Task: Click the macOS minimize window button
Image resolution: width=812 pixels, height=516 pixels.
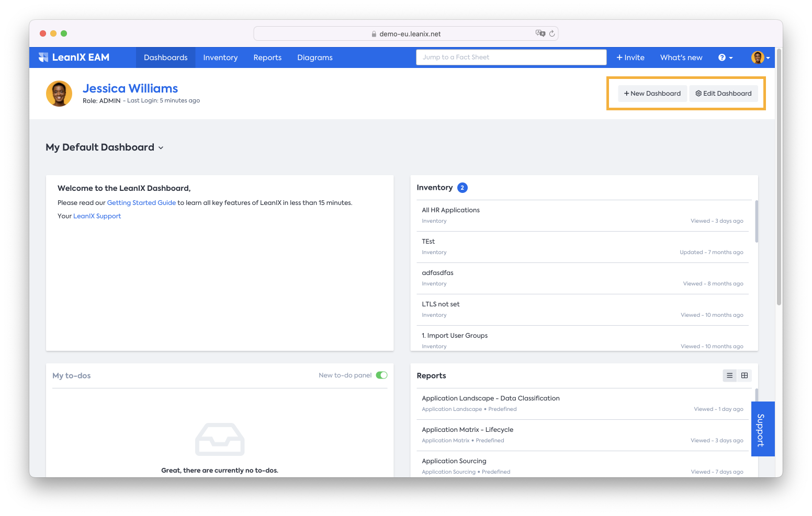Action: [53, 33]
